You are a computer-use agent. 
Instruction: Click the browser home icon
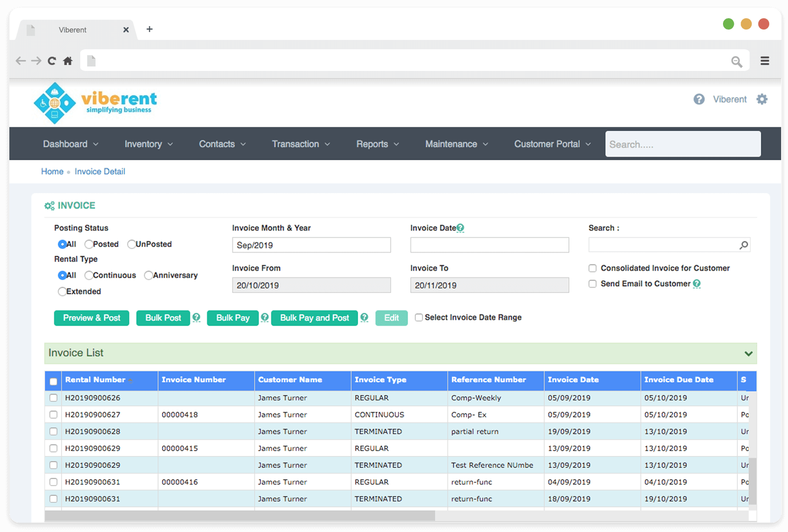[68, 61]
